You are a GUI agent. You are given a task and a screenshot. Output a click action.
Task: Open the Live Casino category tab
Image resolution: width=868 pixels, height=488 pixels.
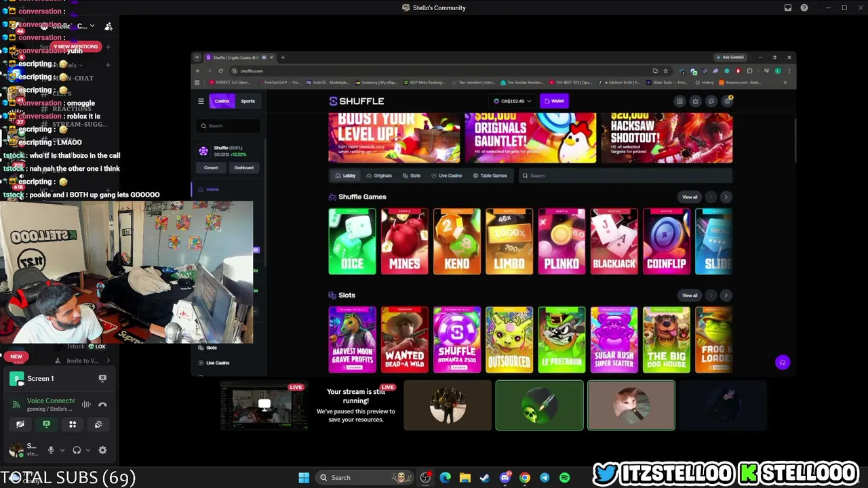(446, 176)
